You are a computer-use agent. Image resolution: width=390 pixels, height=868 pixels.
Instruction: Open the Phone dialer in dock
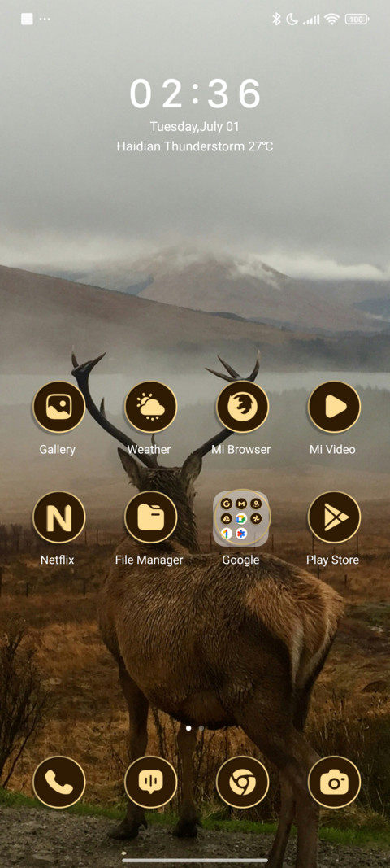(58, 783)
